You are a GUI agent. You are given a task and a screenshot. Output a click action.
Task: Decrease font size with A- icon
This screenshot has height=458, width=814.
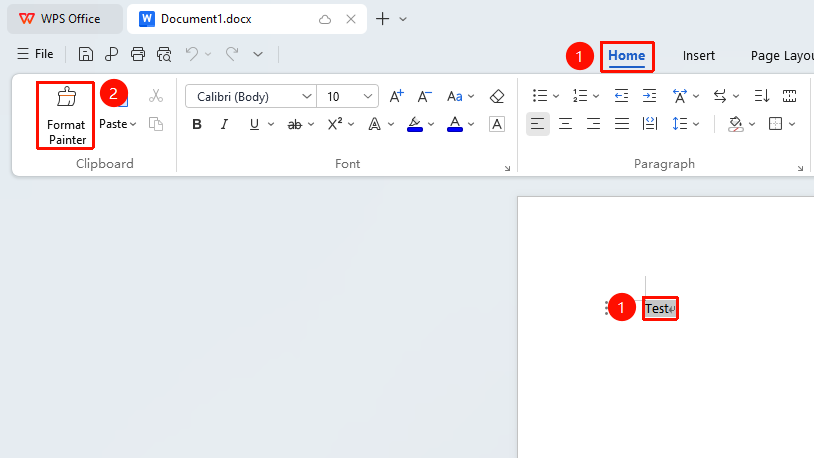(x=425, y=96)
